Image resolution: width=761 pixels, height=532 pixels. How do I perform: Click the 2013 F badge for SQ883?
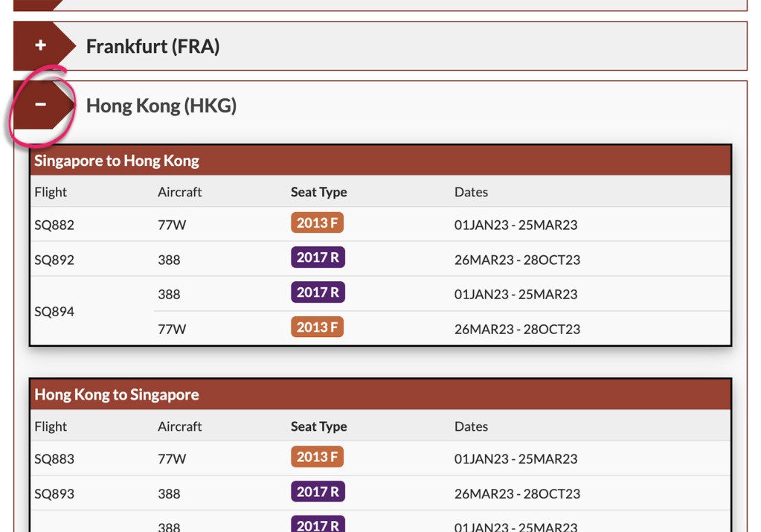click(317, 456)
